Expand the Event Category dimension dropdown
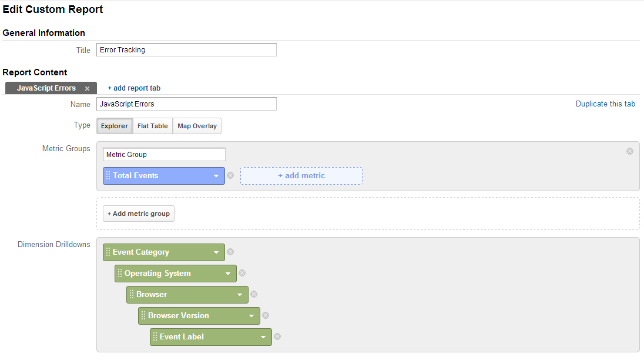This screenshot has width=644, height=360. tap(216, 252)
